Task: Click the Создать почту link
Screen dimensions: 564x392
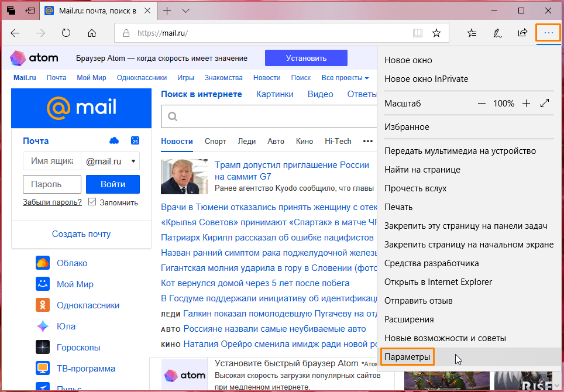Action: (81, 234)
